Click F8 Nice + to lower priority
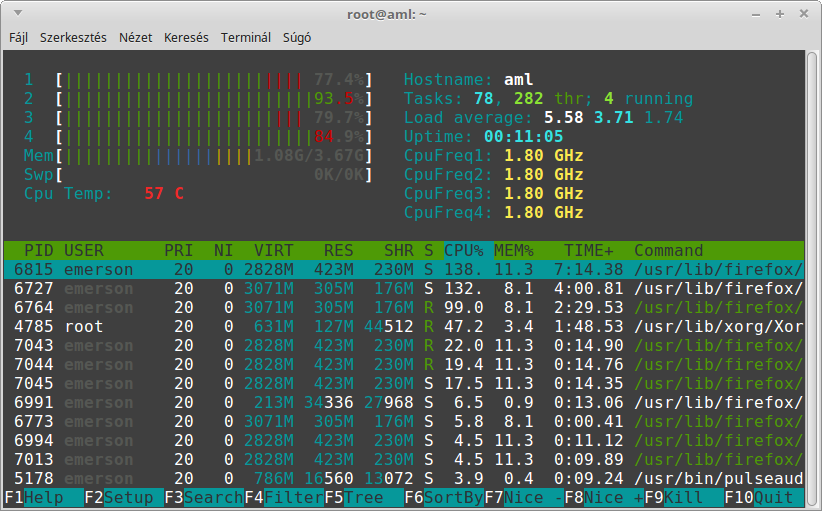822x511 pixels. (604, 497)
